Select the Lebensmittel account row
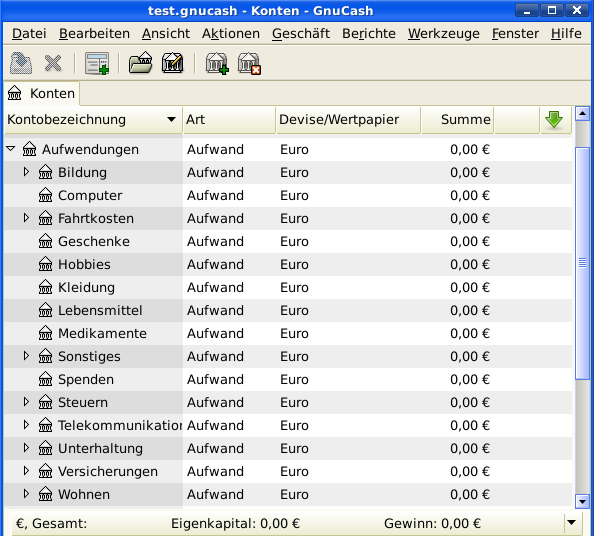 click(x=288, y=310)
